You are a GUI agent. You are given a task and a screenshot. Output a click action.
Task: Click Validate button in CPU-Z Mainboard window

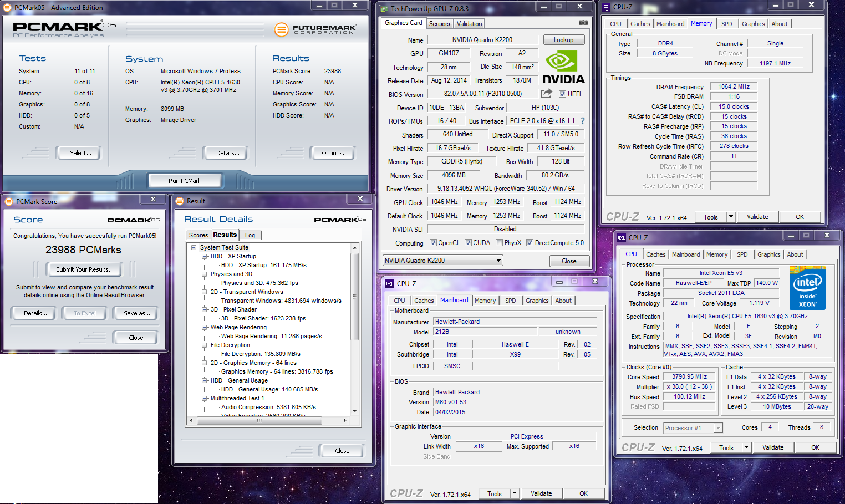point(541,493)
